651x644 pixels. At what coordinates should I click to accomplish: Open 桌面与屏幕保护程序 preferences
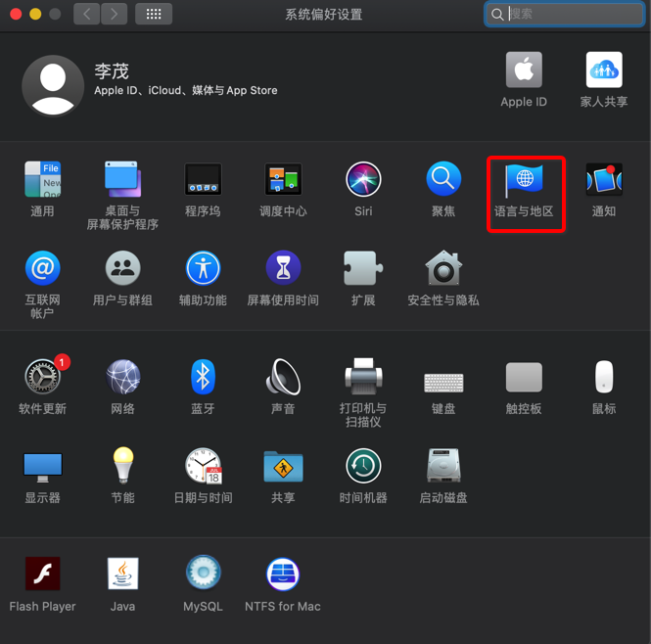pyautogui.click(x=122, y=179)
